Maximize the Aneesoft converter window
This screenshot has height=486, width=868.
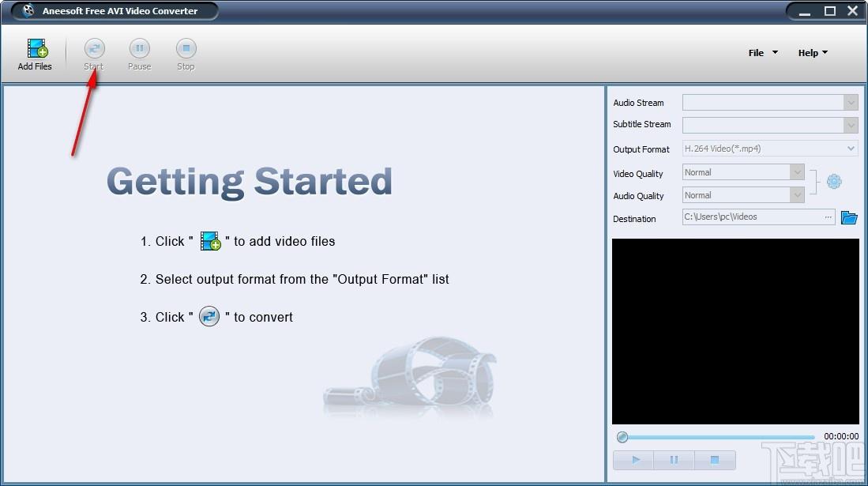[830, 11]
